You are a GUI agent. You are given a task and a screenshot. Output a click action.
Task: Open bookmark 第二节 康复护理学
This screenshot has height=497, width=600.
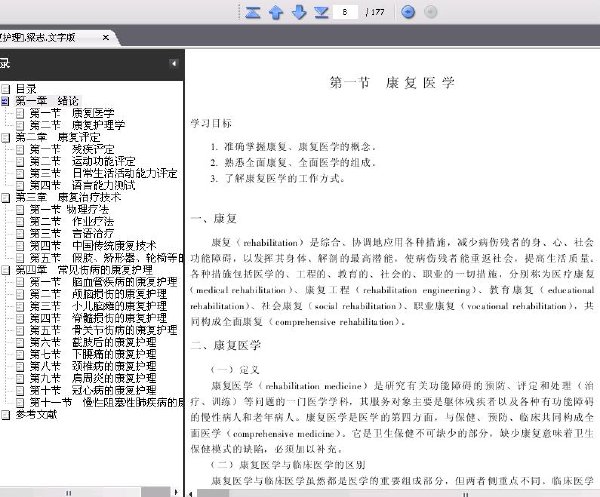pyautogui.click(x=77, y=125)
